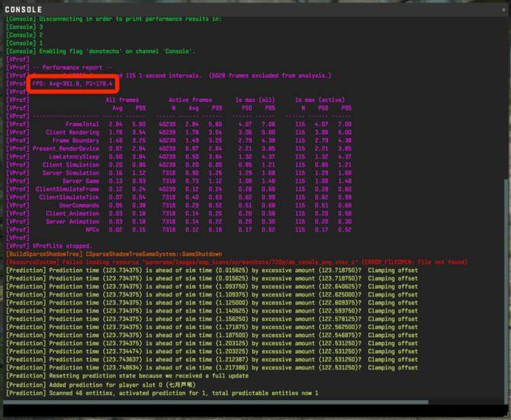Click the highlighted FPS Avg=351.0 line
Screen dimensions: 511x420
(72, 83)
